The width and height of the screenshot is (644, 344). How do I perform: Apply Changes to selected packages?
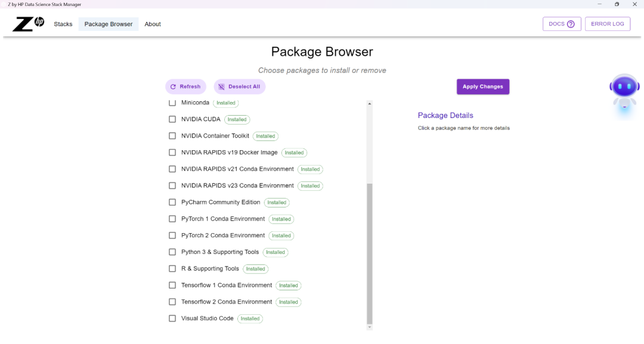(483, 86)
